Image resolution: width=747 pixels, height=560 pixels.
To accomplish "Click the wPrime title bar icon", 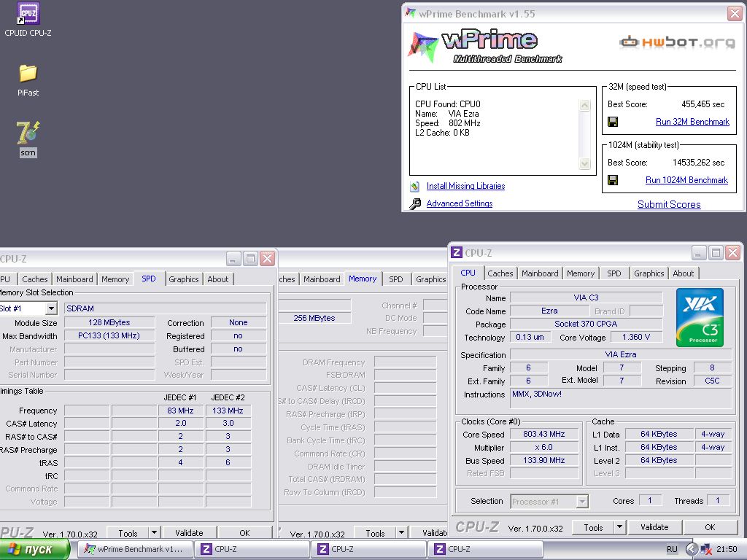I will tap(410, 13).
